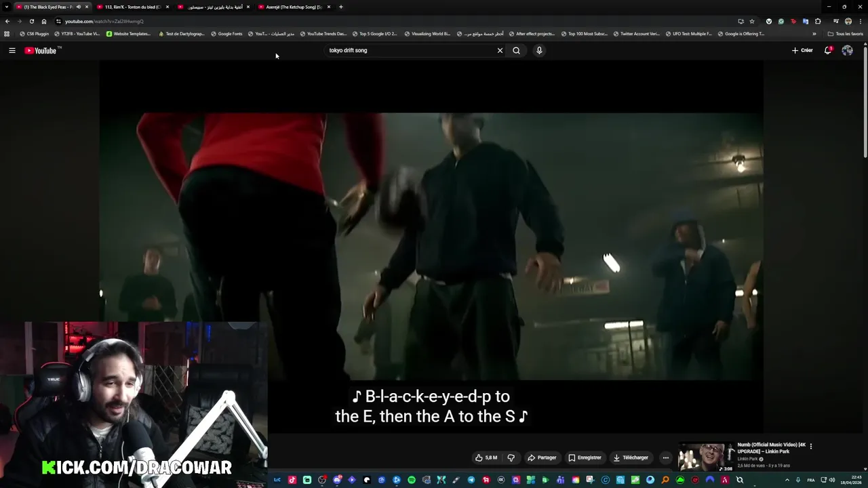The width and height of the screenshot is (868, 488).
Task: Open the bookmarks apps grid icon
Action: point(7,33)
